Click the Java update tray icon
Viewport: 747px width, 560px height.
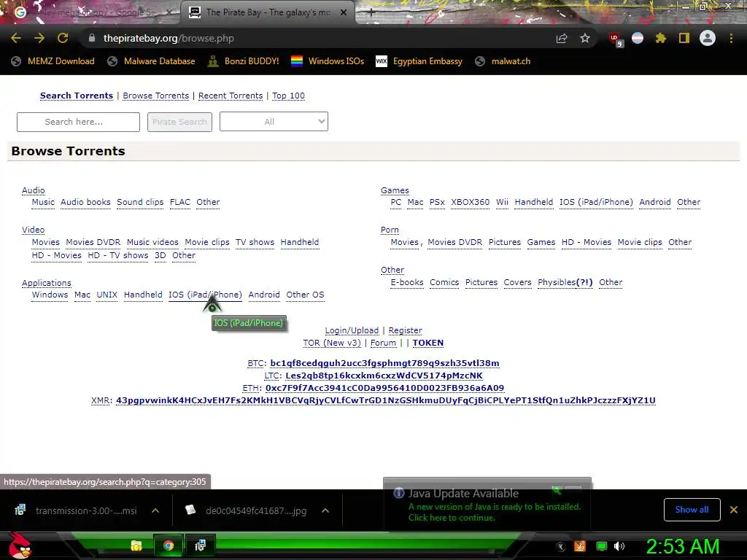tap(580, 546)
